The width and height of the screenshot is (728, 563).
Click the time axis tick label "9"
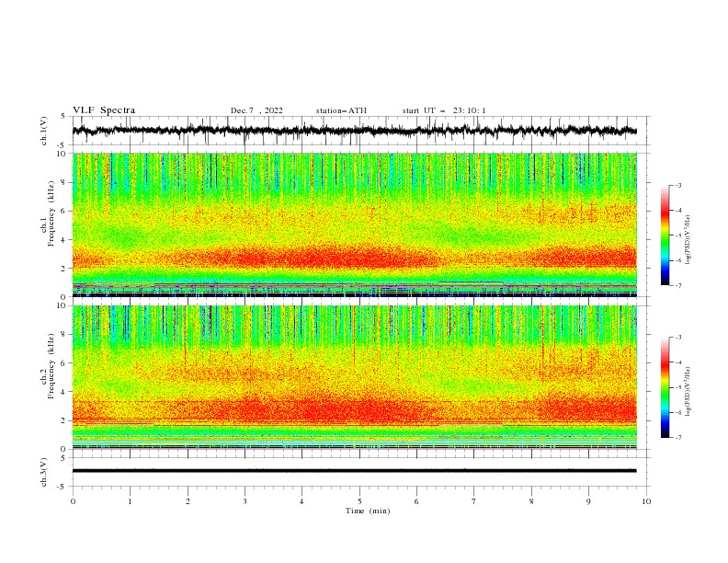click(588, 501)
